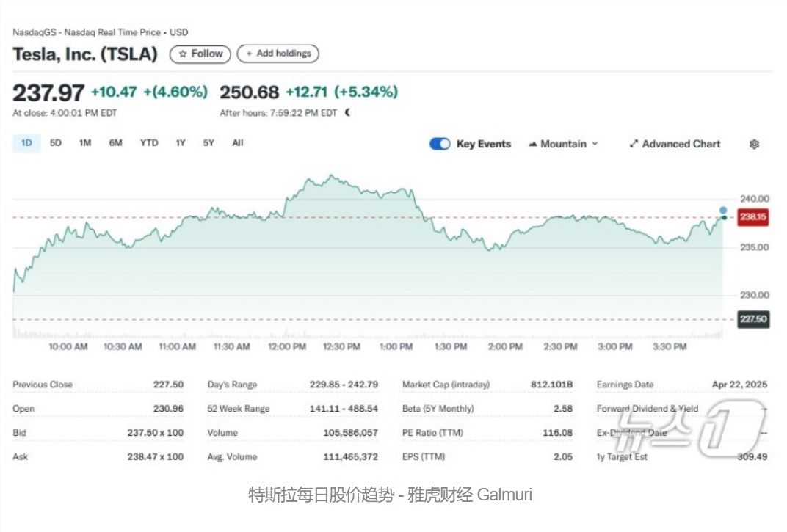
Task: Click the Mountain chart type icon
Action: tap(532, 144)
